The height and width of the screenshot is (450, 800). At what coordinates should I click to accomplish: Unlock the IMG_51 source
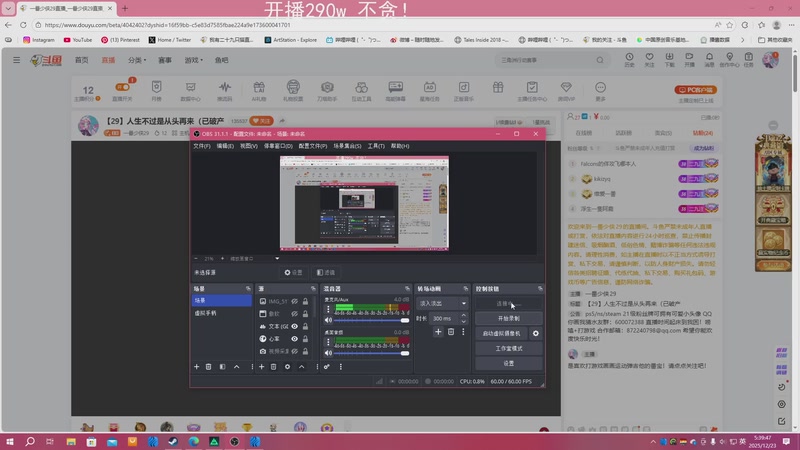click(305, 302)
